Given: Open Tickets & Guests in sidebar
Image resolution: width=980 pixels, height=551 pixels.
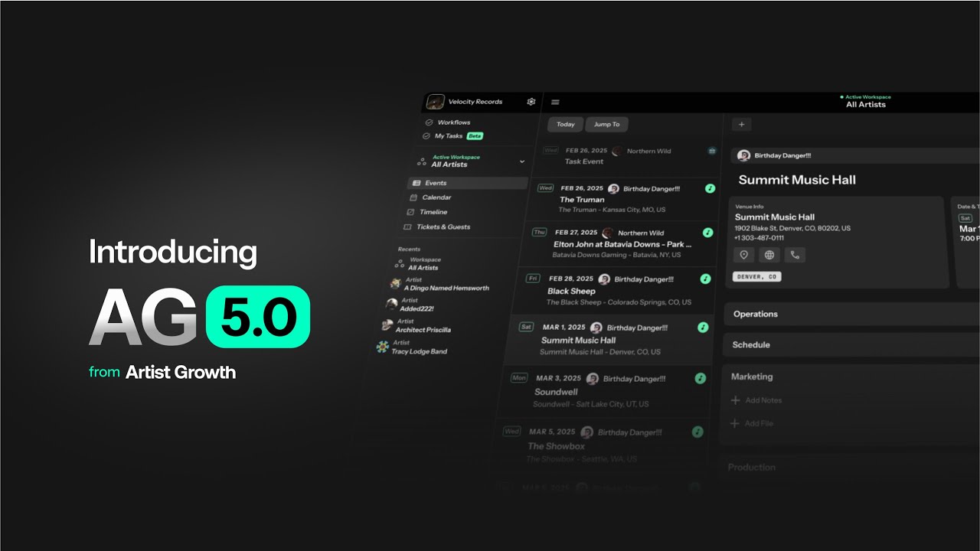Looking at the screenshot, I should [x=443, y=227].
